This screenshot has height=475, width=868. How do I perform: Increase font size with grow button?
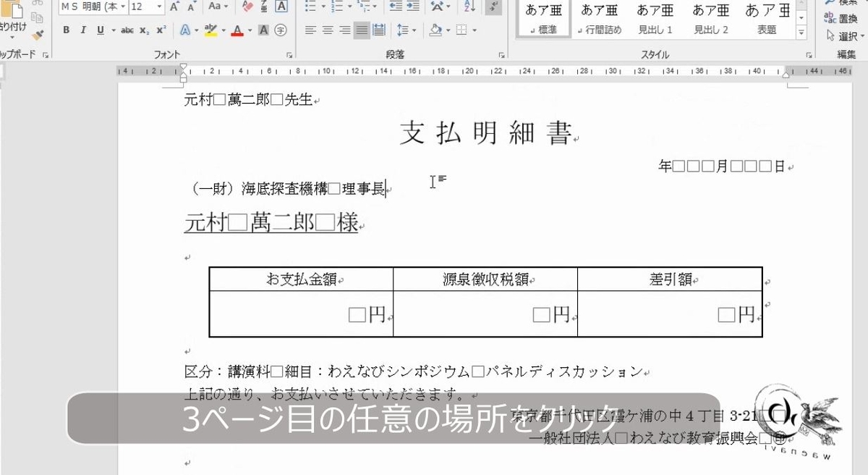(174, 7)
